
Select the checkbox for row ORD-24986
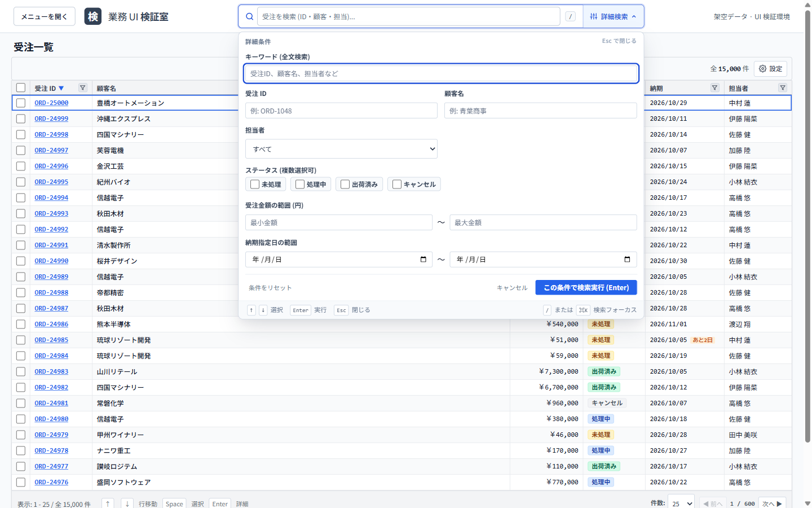[x=21, y=325]
